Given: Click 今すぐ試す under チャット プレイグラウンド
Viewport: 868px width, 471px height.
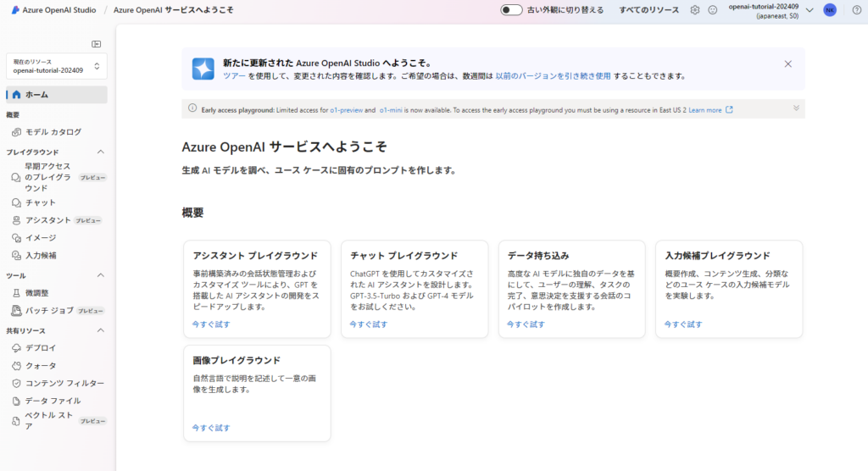Looking at the screenshot, I should coord(368,324).
